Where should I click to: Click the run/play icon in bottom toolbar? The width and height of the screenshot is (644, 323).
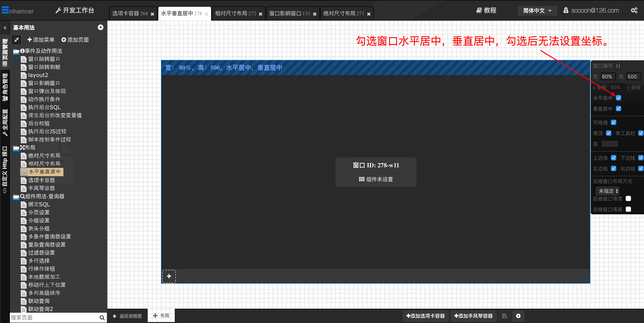tap(518, 316)
